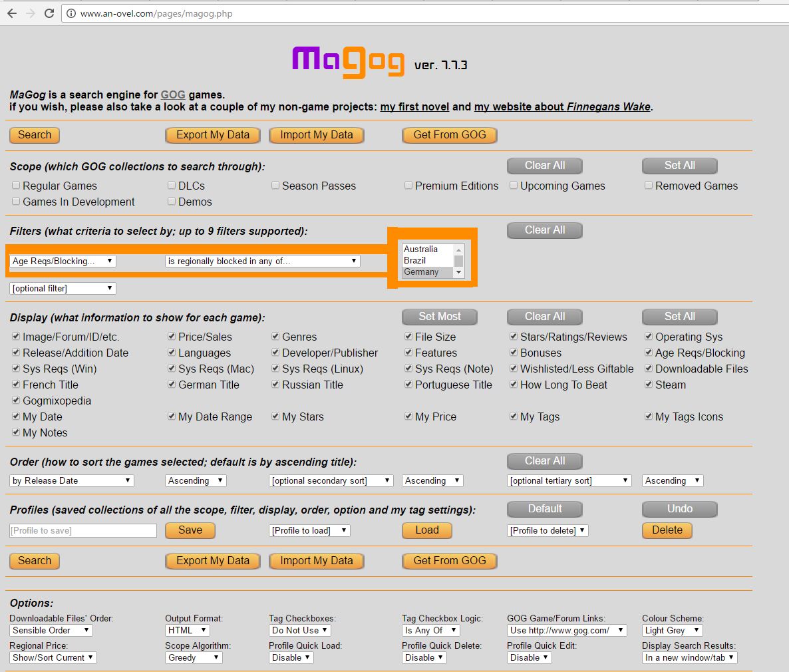Screen dimensions: 789x672
Task: Open the optional filter dropdown
Action: click(63, 289)
